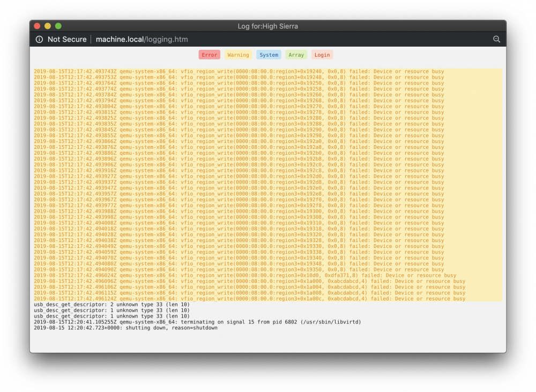The width and height of the screenshot is (536, 392).
Task: Click the machine.local/logging.htm address field
Action: point(142,39)
